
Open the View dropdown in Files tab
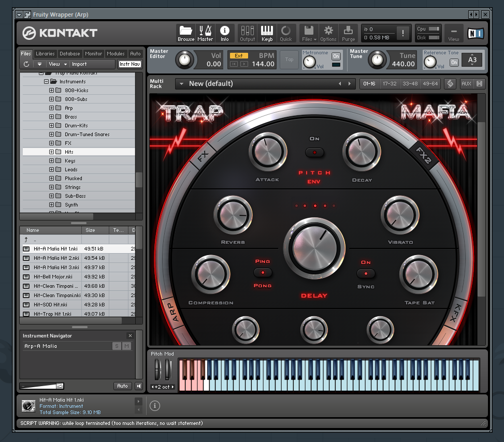pyautogui.click(x=57, y=64)
